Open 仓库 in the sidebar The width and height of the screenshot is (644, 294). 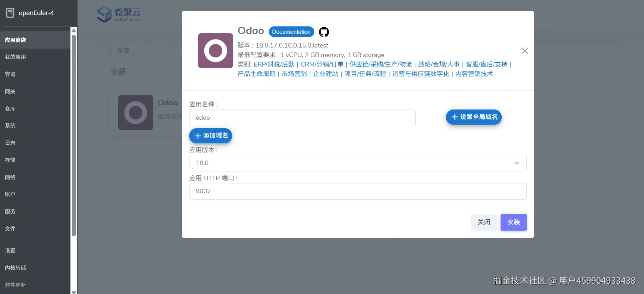click(x=35, y=108)
